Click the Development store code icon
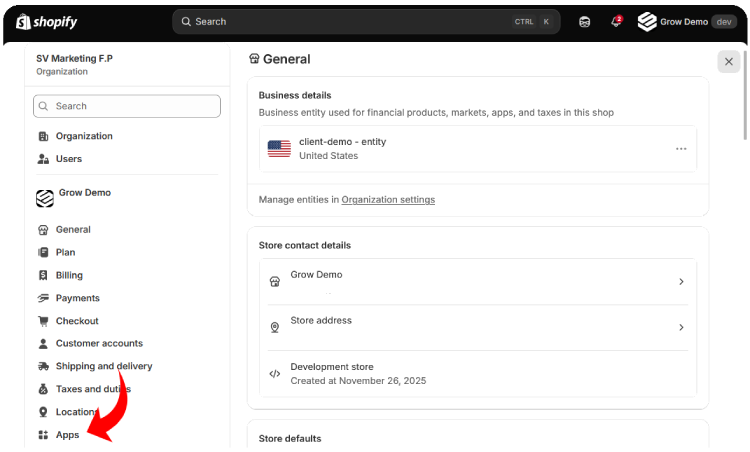 coord(275,374)
